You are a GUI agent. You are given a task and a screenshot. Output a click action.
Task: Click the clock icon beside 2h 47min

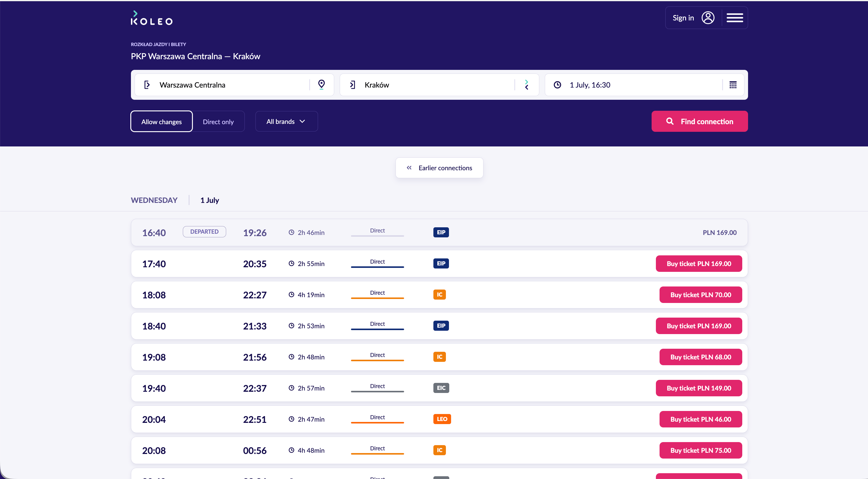(x=291, y=419)
